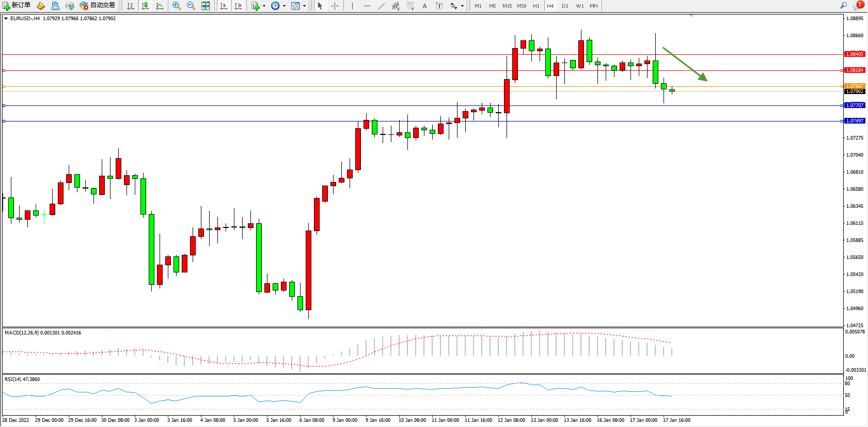Tile chart windows with grid icon
868x427 pixels.
coord(206,6)
